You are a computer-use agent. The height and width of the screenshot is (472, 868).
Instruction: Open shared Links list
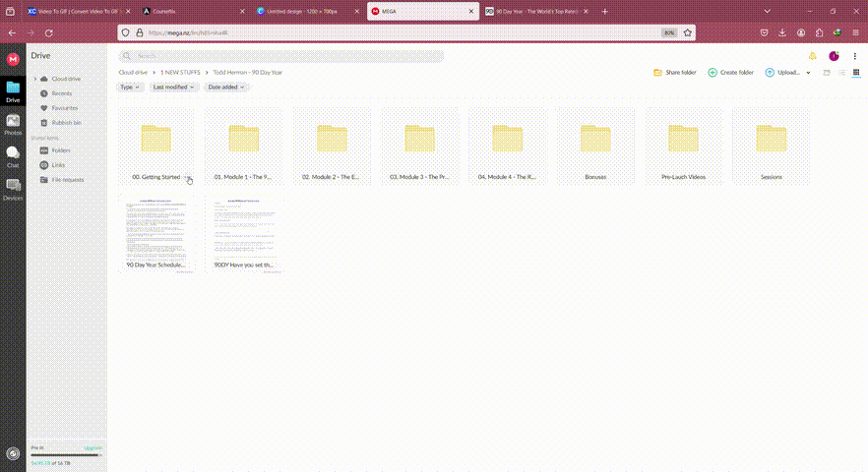(x=58, y=165)
